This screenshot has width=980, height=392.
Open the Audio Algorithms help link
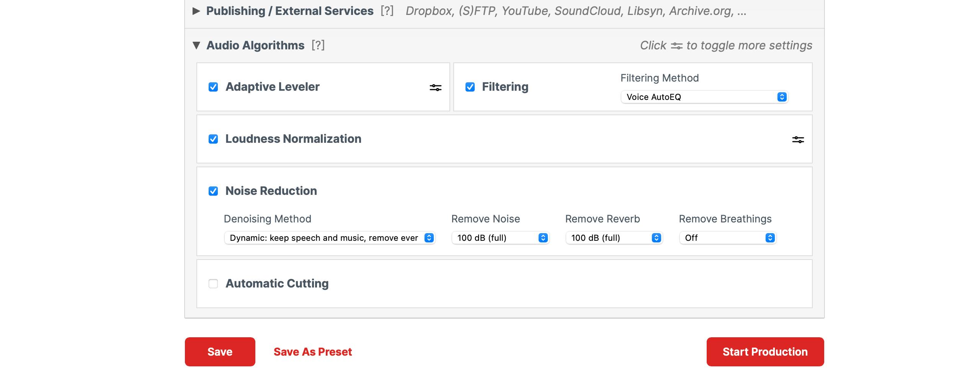318,45
